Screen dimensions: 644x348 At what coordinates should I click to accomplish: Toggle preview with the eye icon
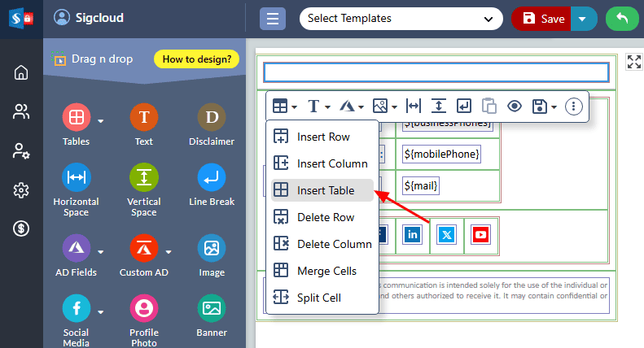(514, 106)
